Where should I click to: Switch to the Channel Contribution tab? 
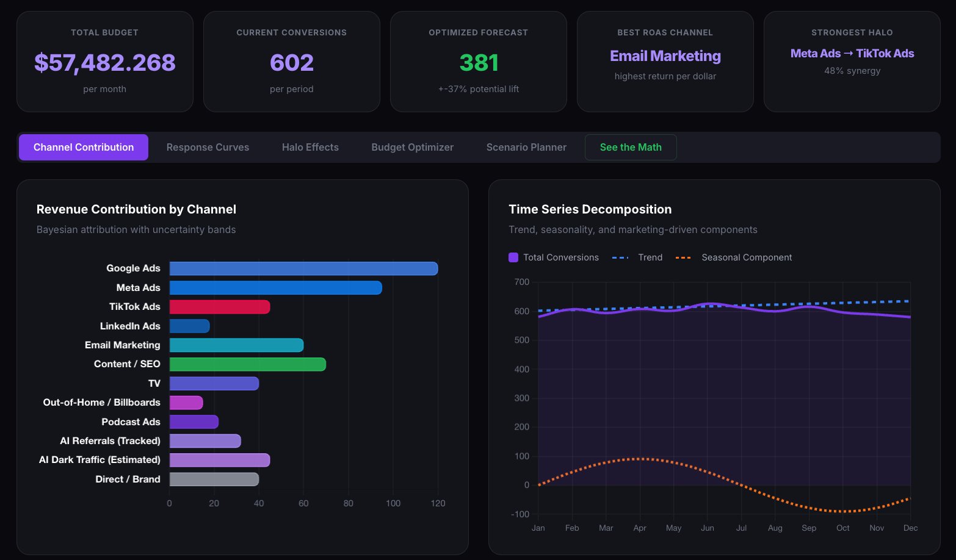click(84, 147)
